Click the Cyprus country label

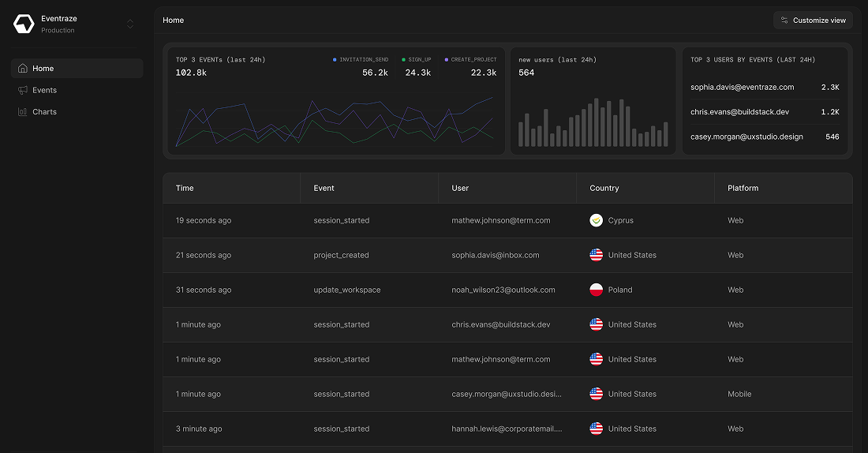click(620, 220)
